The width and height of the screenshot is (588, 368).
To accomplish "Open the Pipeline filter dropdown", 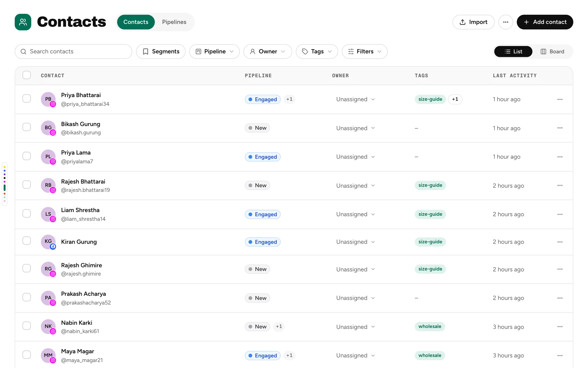I will [x=215, y=52].
